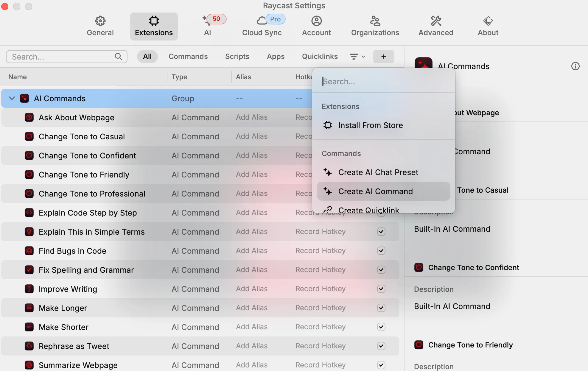Click the Change Tone to Casual icon
Image resolution: width=588 pixels, height=371 pixels.
[29, 136]
